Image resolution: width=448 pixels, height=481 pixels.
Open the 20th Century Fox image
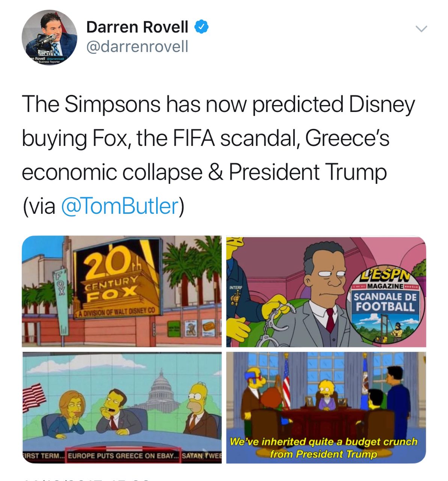[122, 292]
